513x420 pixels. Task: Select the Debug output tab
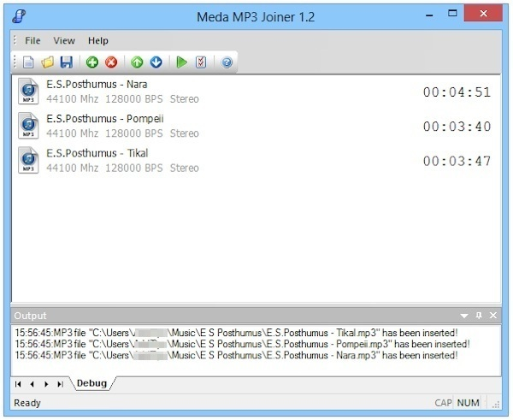(x=92, y=383)
